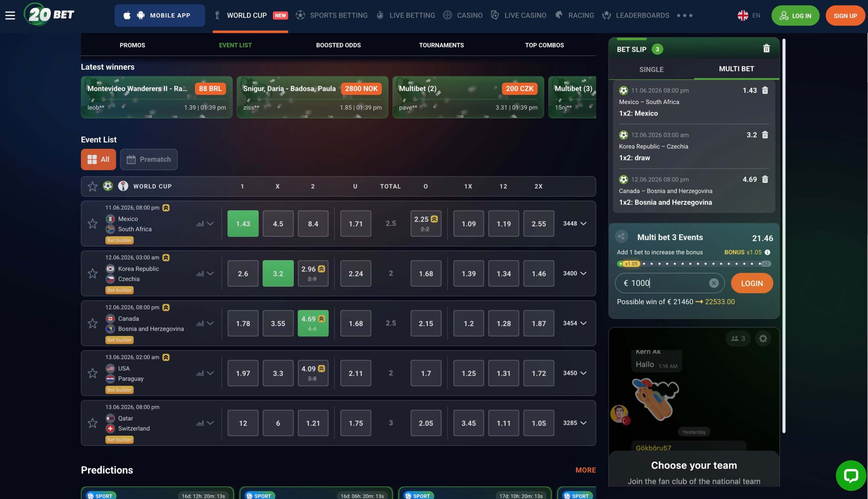
Task: Open more navigation options (three dots)
Action: [685, 16]
